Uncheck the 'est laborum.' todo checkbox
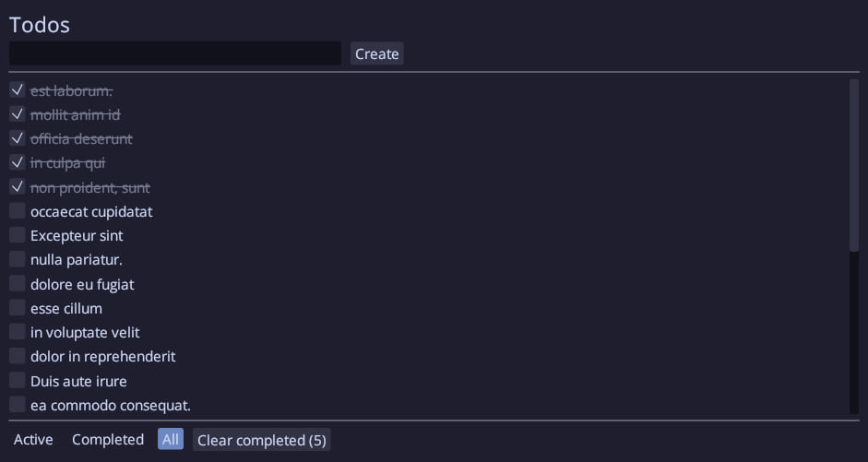Image resolution: width=868 pixels, height=462 pixels. (18, 89)
